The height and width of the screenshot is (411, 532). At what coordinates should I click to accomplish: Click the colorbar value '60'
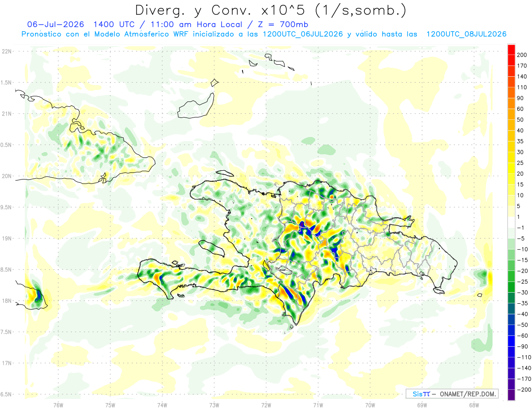pyautogui.click(x=520, y=109)
